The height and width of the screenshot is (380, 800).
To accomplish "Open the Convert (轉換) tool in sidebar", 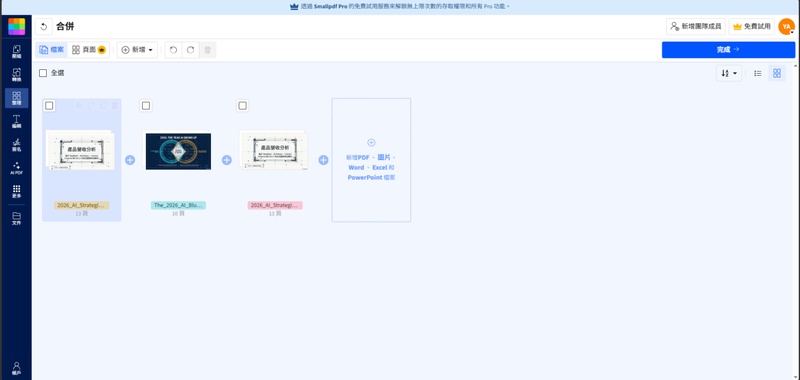I will point(16,75).
